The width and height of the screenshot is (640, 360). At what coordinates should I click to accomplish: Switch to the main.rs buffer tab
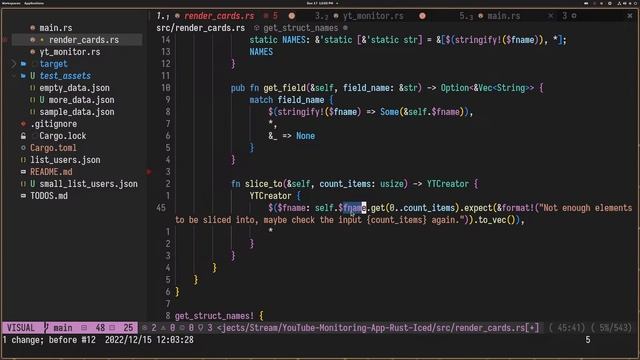504,16
